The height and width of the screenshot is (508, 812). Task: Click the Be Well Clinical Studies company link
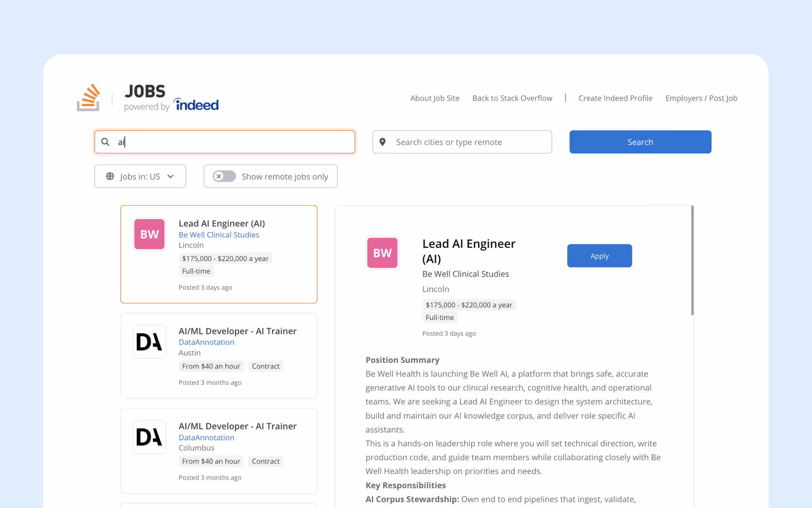pyautogui.click(x=219, y=234)
